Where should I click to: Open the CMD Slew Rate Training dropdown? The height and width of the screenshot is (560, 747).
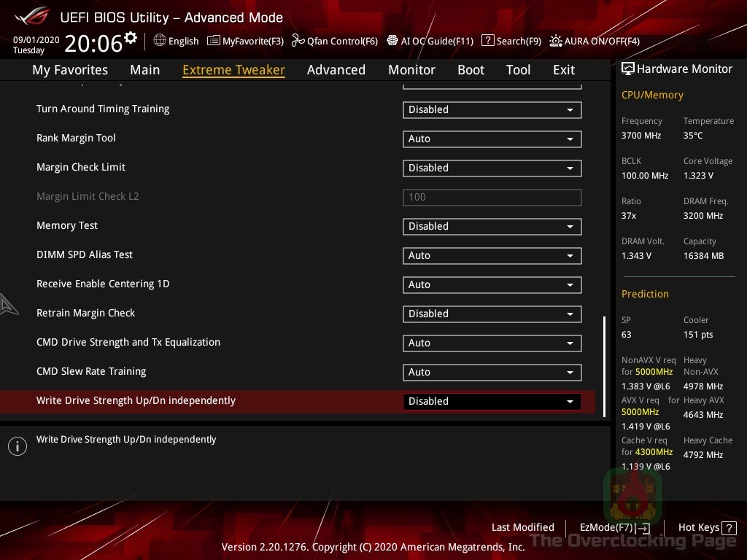(492, 372)
